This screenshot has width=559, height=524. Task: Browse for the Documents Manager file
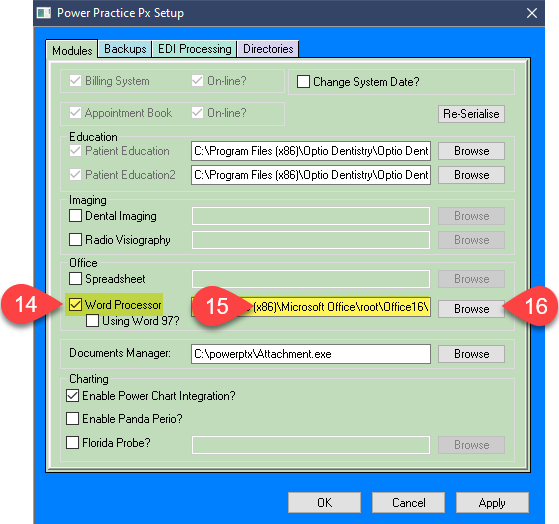coord(471,354)
